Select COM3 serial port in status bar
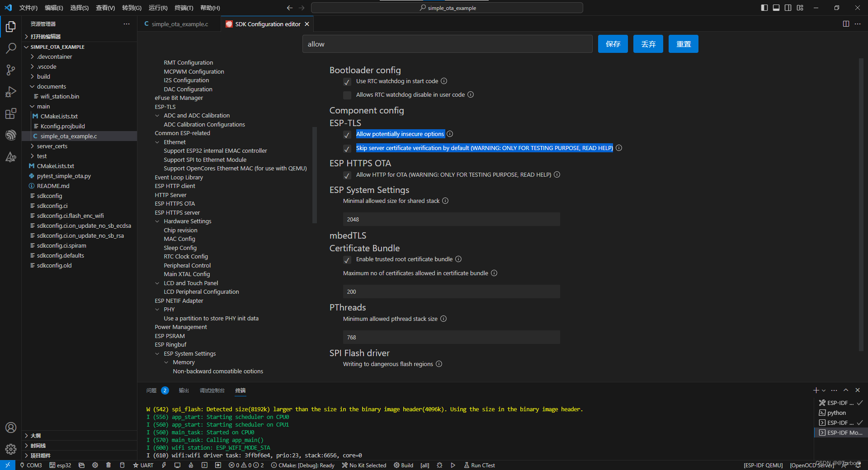 tap(31, 465)
